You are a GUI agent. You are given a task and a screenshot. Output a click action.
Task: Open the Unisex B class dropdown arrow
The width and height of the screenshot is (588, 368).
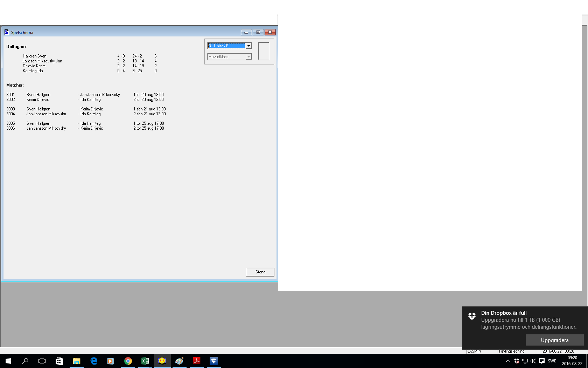pos(248,46)
